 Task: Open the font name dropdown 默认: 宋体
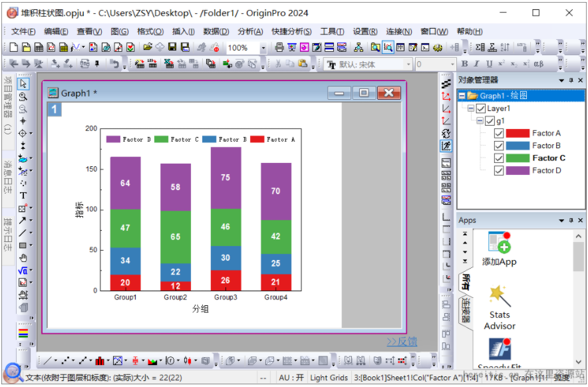pyautogui.click(x=409, y=64)
